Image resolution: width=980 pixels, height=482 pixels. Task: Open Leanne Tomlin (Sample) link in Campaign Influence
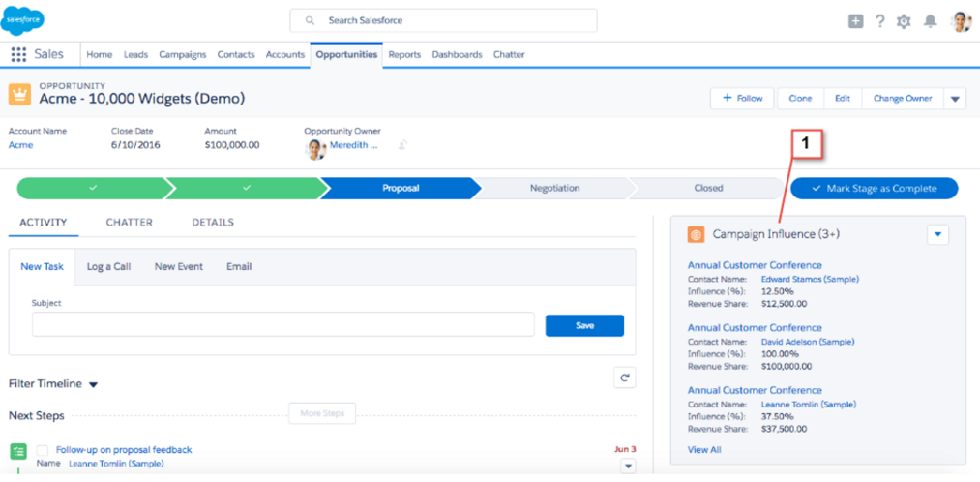[x=809, y=405]
